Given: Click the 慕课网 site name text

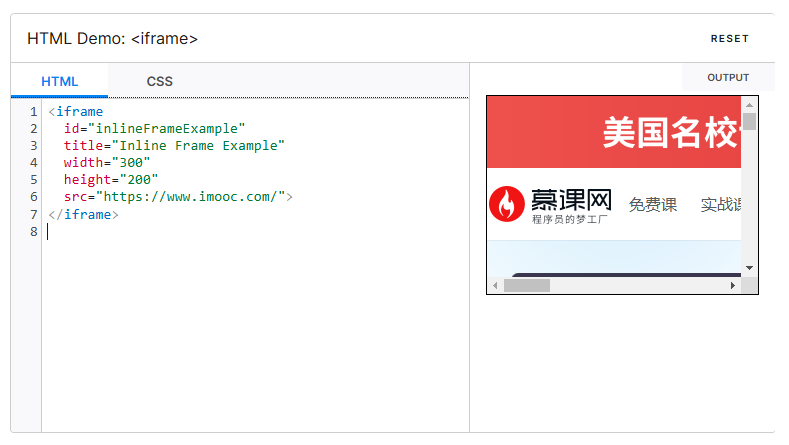Looking at the screenshot, I should point(571,201).
